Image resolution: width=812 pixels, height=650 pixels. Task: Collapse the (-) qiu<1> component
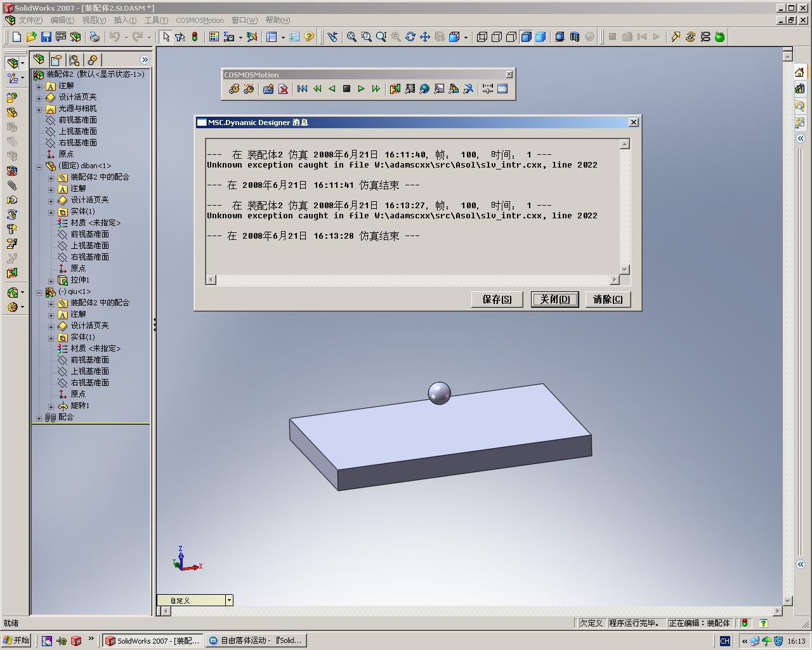click(x=39, y=292)
